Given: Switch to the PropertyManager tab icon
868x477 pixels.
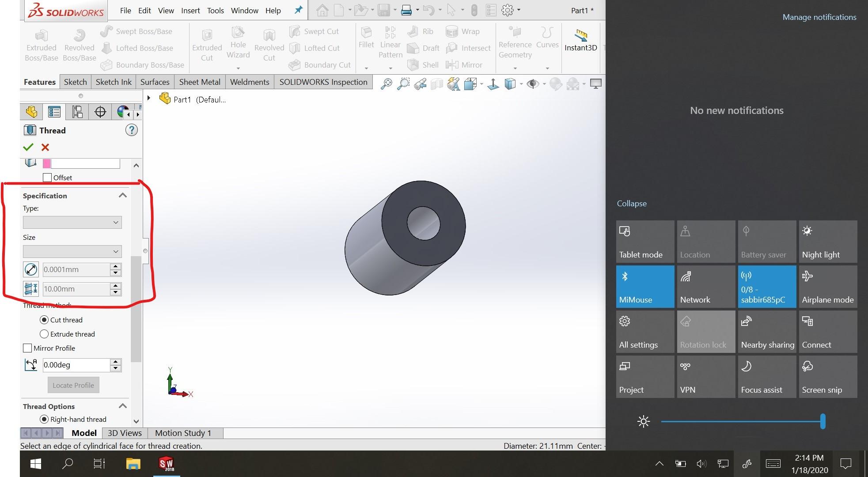Looking at the screenshot, I should click(54, 112).
